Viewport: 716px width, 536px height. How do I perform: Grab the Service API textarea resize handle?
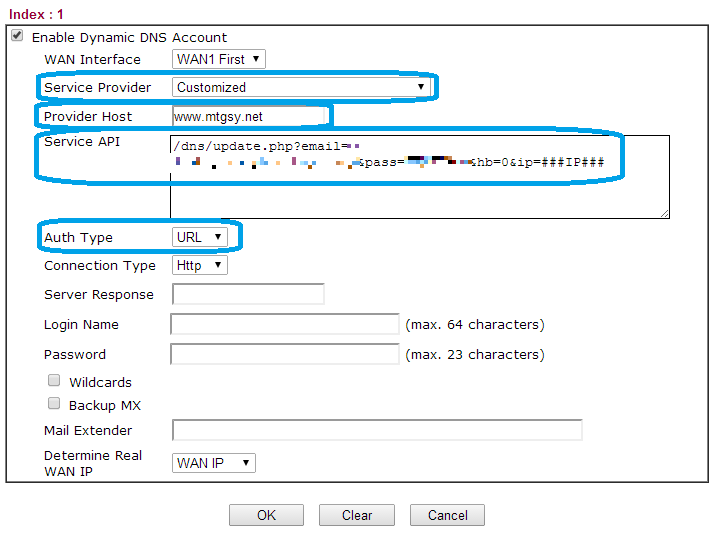(x=664, y=213)
